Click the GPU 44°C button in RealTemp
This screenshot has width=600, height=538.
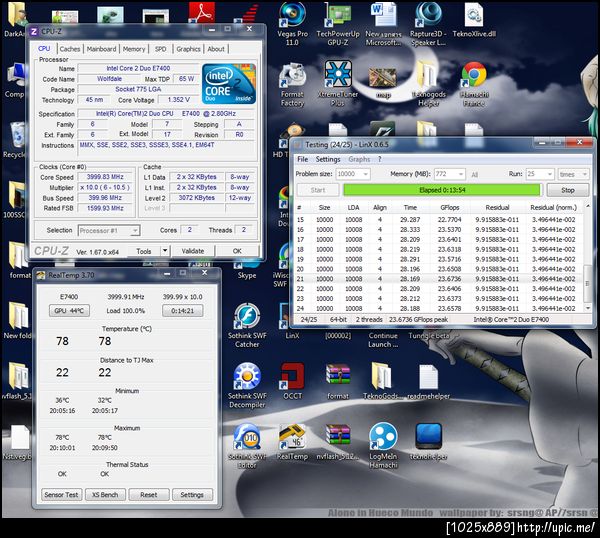[69, 311]
